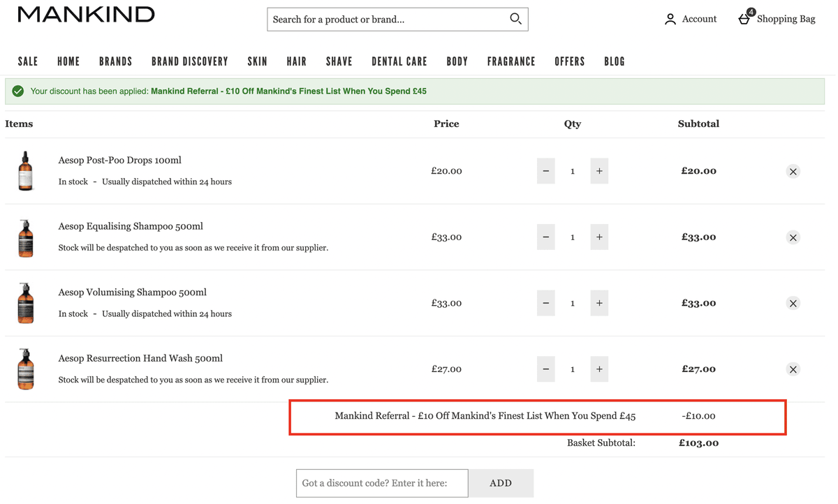Open the Aesop Volumising Shampoo 500ml link
The width and height of the screenshot is (838, 504).
(133, 292)
